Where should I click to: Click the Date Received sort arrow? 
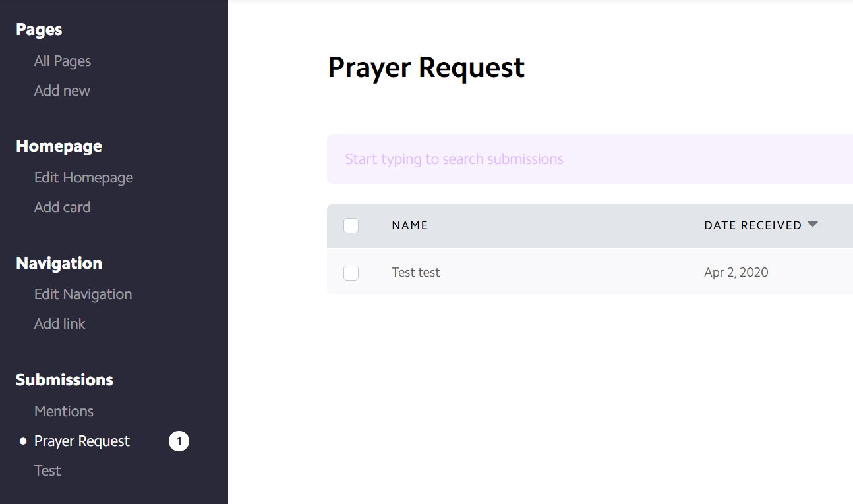pos(813,225)
